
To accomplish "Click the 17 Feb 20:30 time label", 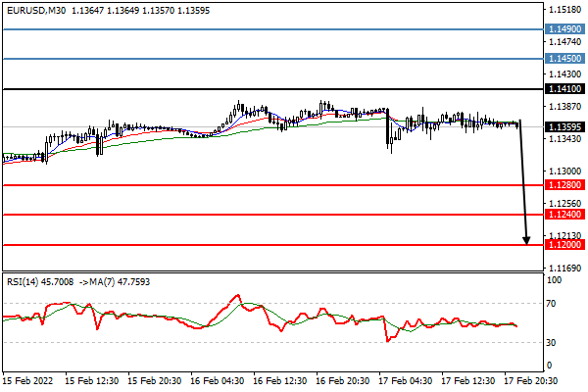I will coord(530,381).
